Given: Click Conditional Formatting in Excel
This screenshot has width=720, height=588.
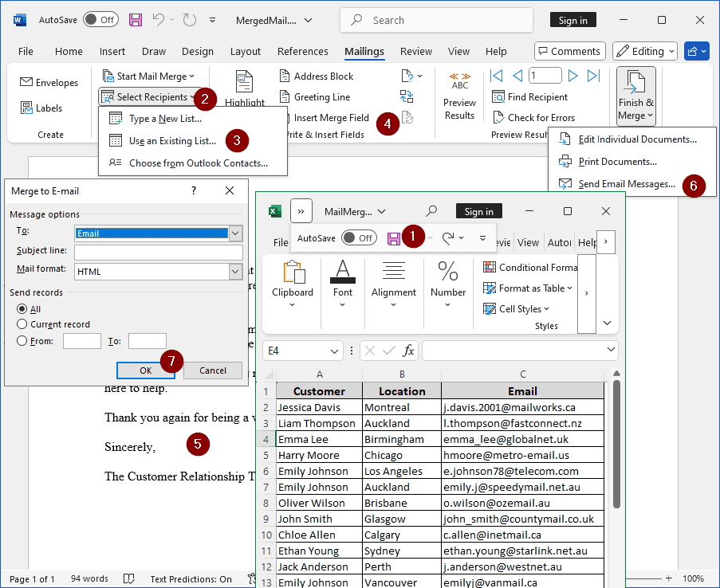Looking at the screenshot, I should 530,267.
